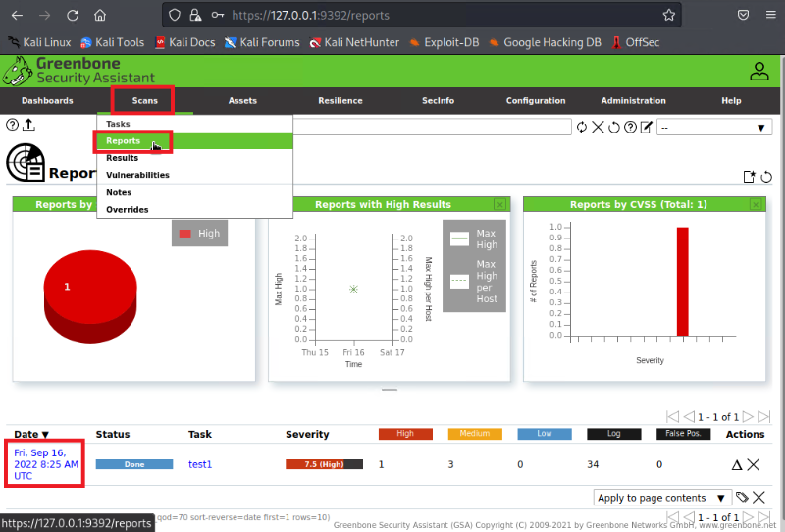The height and width of the screenshot is (532, 785).
Task: Expand the Apply to page contents dropdown
Action: click(663, 498)
